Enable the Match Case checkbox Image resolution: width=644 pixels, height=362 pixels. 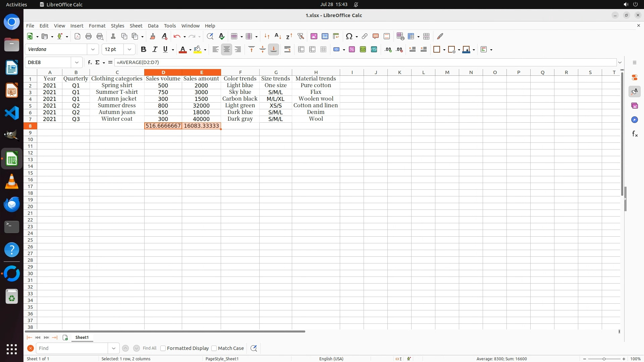214,348
